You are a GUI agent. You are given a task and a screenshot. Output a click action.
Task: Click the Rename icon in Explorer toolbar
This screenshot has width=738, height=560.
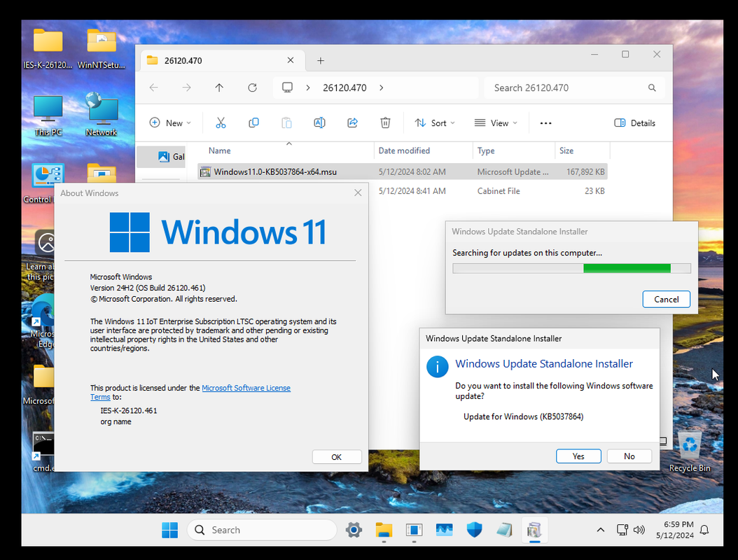pos(319,122)
